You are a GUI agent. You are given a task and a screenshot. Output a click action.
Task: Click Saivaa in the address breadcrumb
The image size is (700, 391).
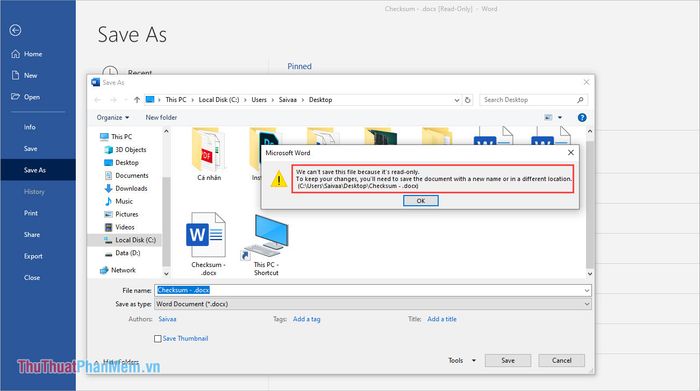tap(288, 100)
